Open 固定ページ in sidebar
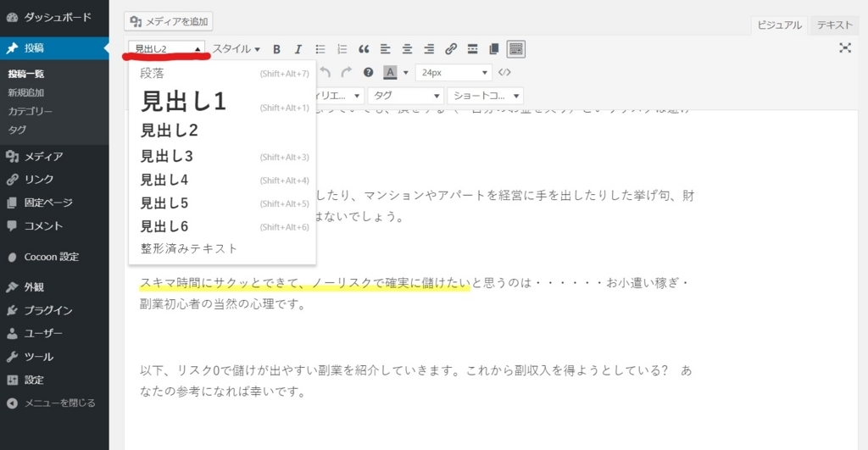Screen dimensions: 868x450 point(54,203)
